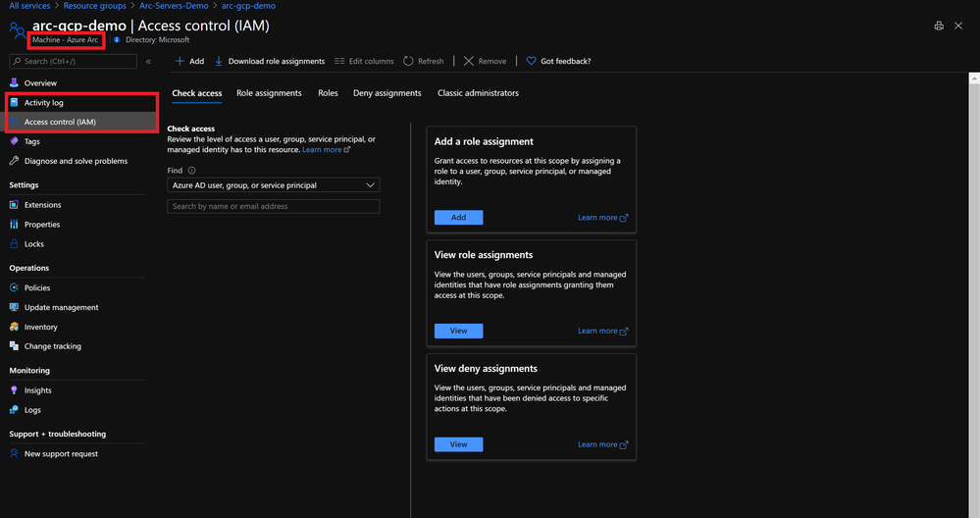Open the Tags sidebar item
The height and width of the screenshot is (518, 980).
click(31, 141)
